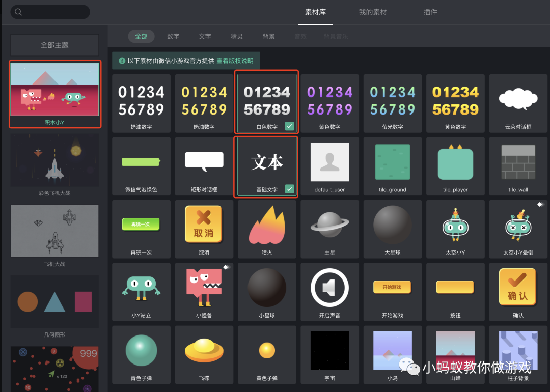Image resolution: width=550 pixels, height=392 pixels.
Task: Filter assets by 背景
Action: coord(269,36)
